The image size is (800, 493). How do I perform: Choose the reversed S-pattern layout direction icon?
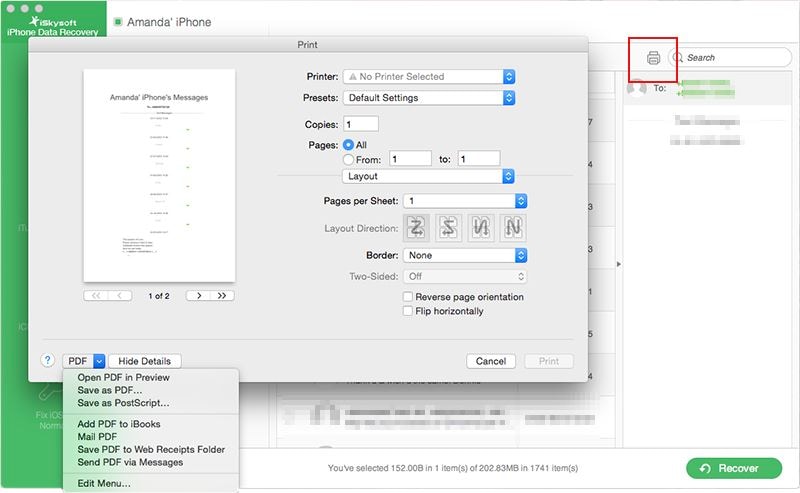(x=449, y=228)
